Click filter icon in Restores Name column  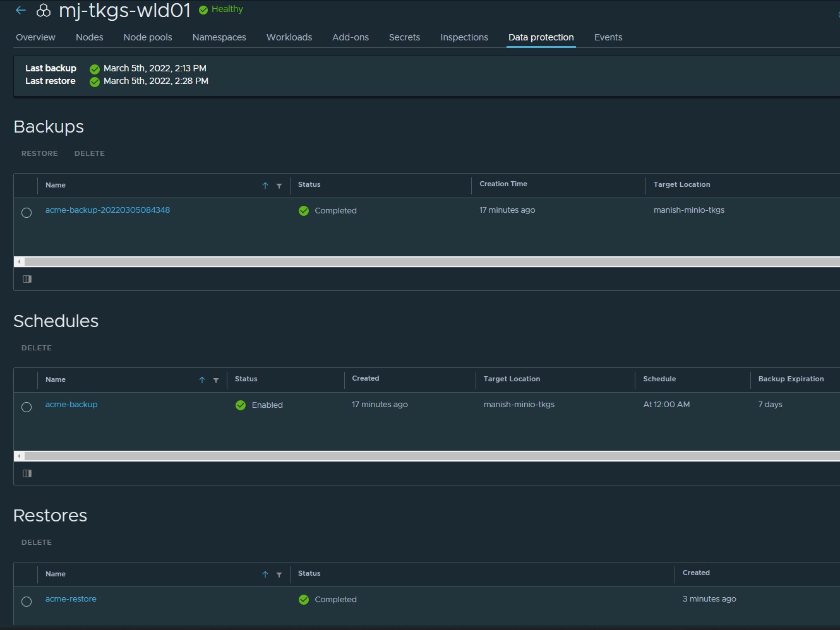click(279, 574)
